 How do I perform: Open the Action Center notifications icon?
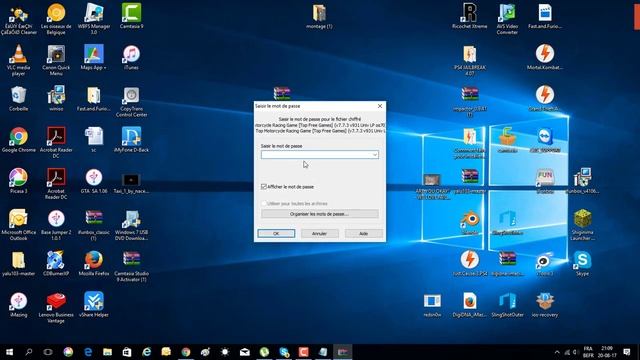[x=627, y=352]
